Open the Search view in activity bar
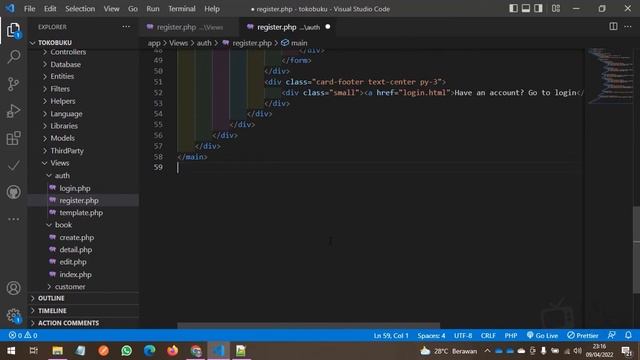The height and width of the screenshot is (360, 640). point(13,57)
